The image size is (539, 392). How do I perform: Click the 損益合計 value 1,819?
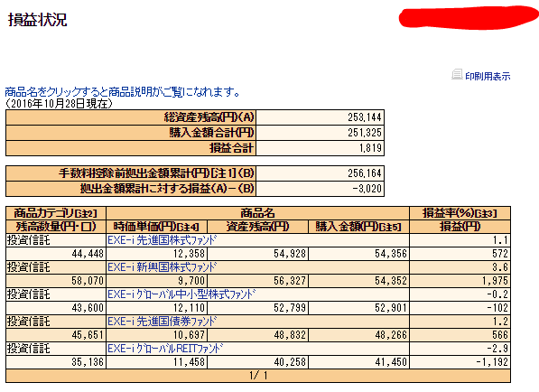(370, 148)
